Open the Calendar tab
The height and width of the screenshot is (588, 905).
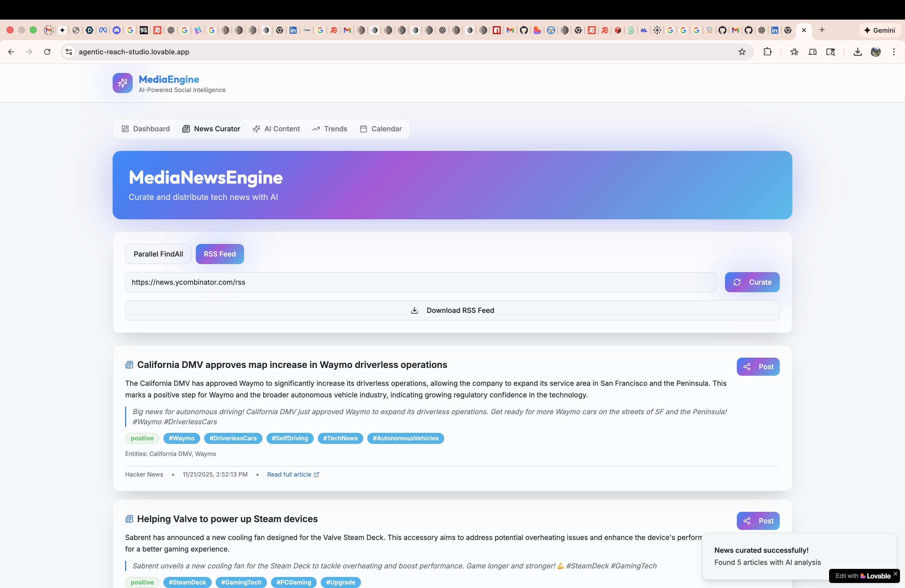381,129
